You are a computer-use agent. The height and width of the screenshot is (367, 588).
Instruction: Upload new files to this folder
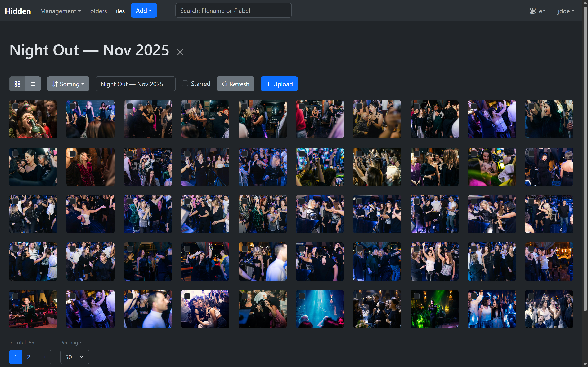(x=279, y=84)
